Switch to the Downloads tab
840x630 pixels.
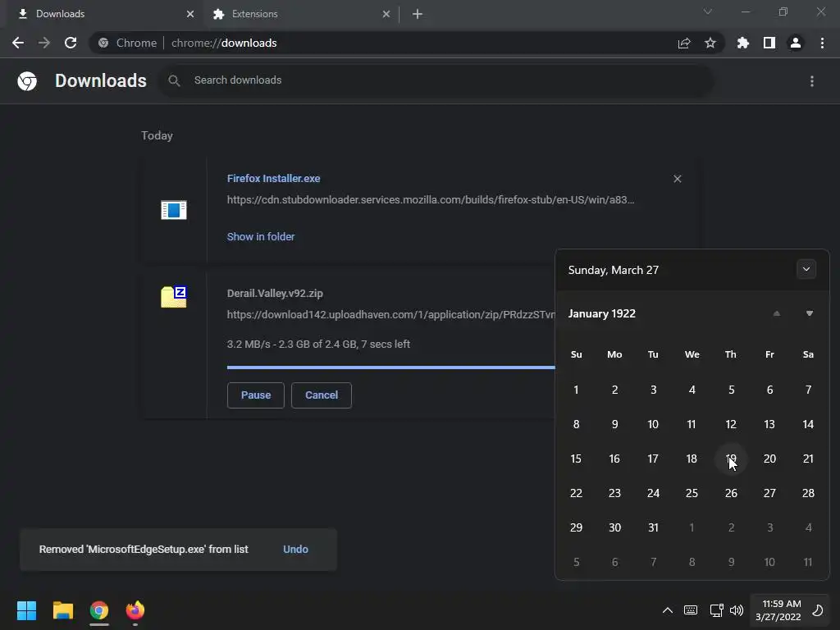pyautogui.click(x=103, y=14)
